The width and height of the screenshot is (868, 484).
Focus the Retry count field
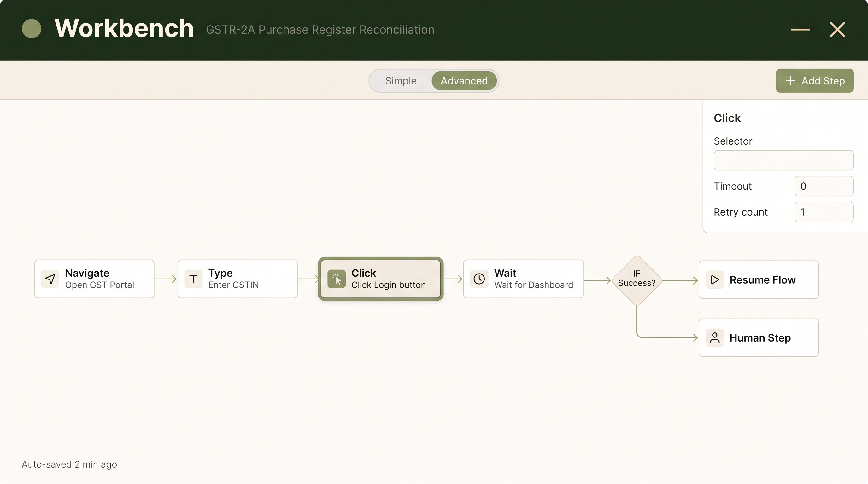click(x=824, y=212)
